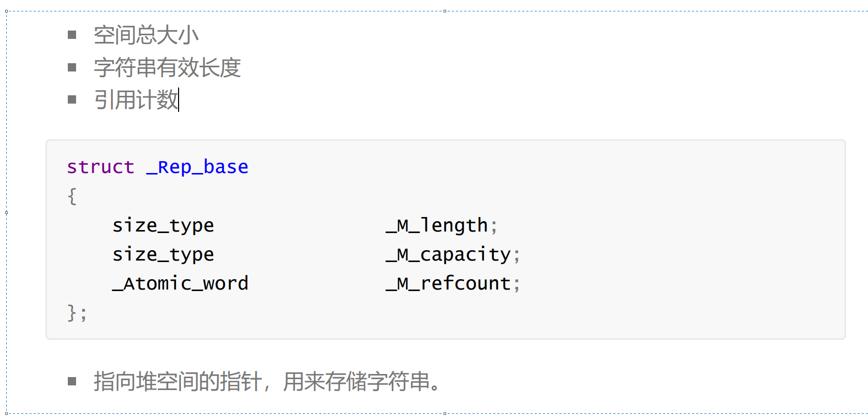Click _M_capacity in the code block

click(448, 254)
